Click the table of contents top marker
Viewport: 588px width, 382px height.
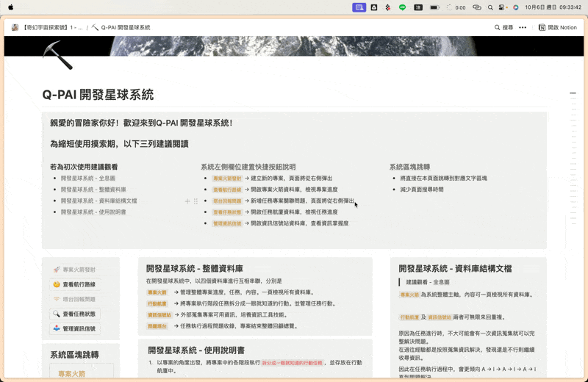tap(573, 93)
